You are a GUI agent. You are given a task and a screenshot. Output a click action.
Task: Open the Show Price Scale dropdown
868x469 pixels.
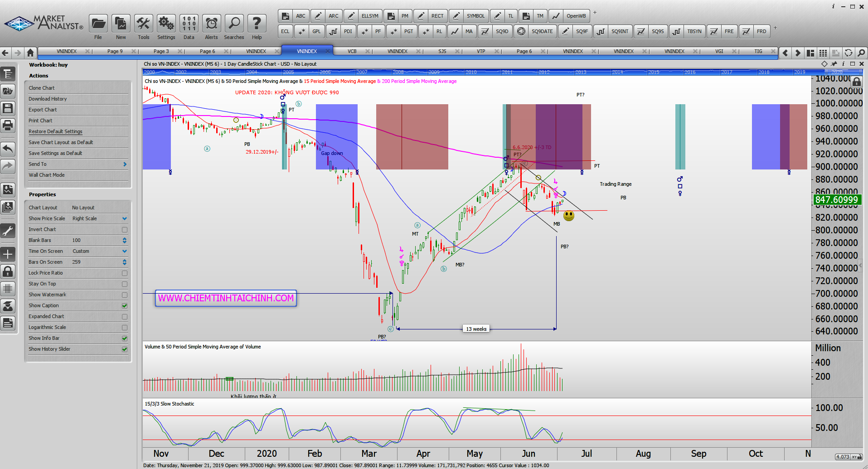tap(125, 219)
